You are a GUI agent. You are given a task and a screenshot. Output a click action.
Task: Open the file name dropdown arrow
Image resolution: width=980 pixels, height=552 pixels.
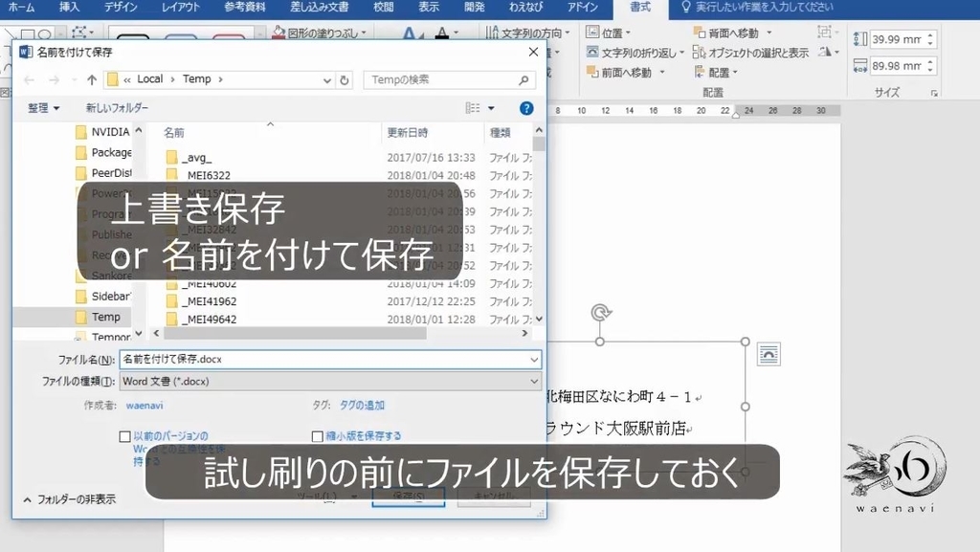click(x=534, y=360)
